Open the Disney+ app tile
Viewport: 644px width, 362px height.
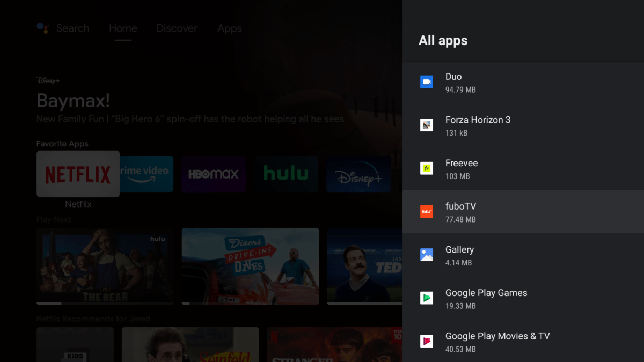tap(358, 174)
